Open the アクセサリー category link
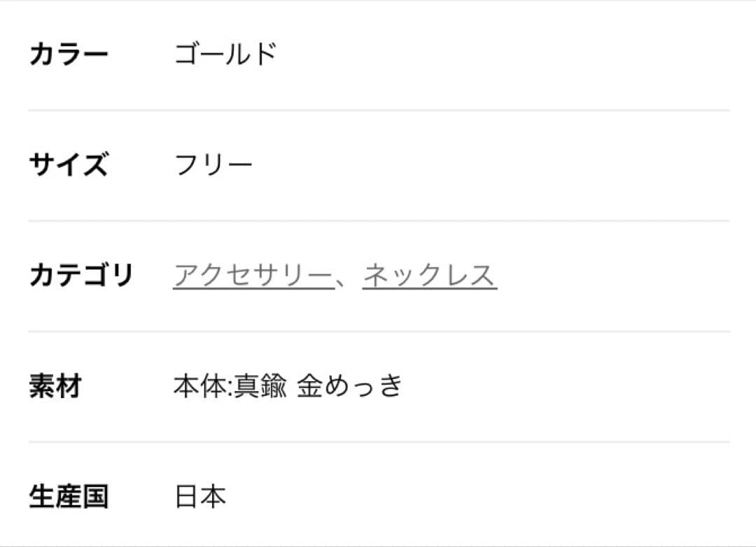 pos(253,276)
